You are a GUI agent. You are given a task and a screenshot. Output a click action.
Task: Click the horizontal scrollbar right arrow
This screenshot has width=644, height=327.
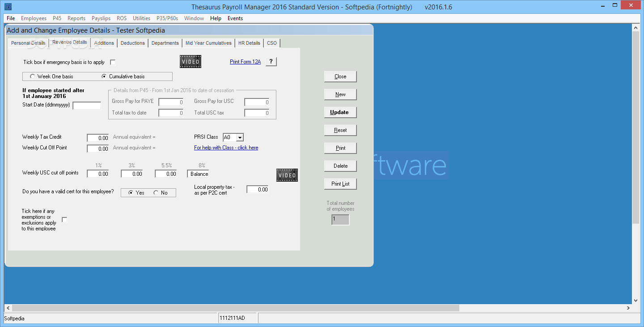tap(628, 308)
